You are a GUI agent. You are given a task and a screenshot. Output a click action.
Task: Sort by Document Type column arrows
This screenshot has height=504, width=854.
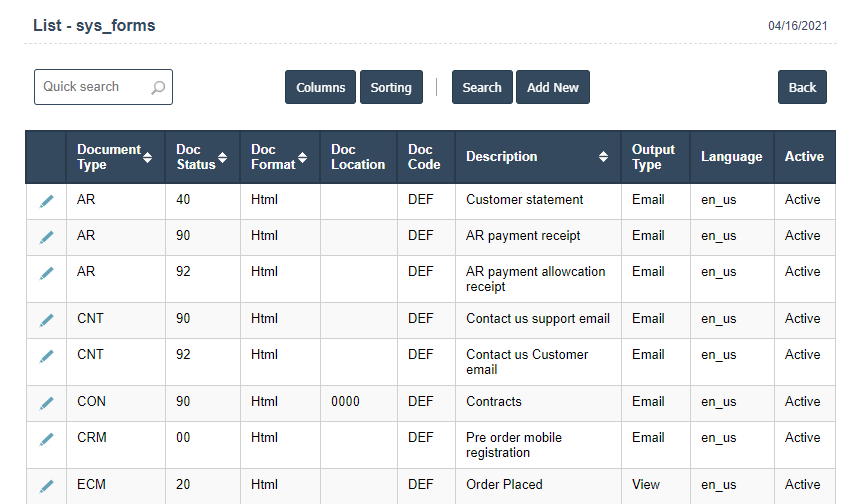pos(148,157)
